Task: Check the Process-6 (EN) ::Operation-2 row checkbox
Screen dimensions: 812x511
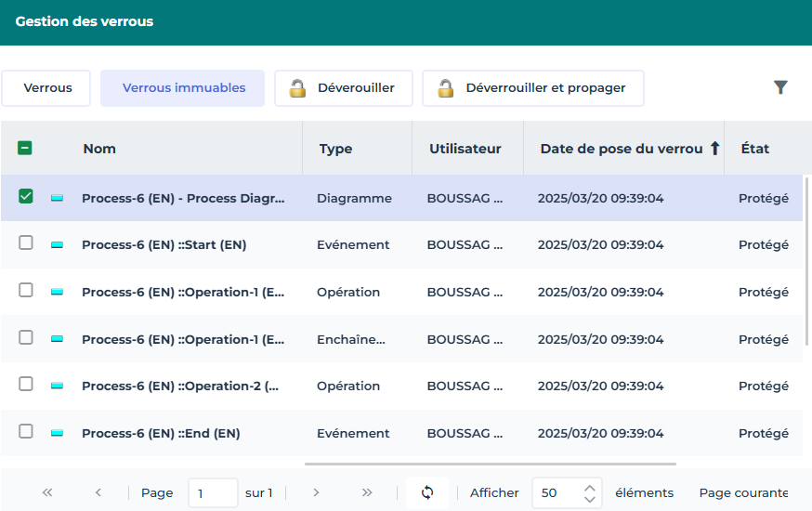Action: (26, 385)
